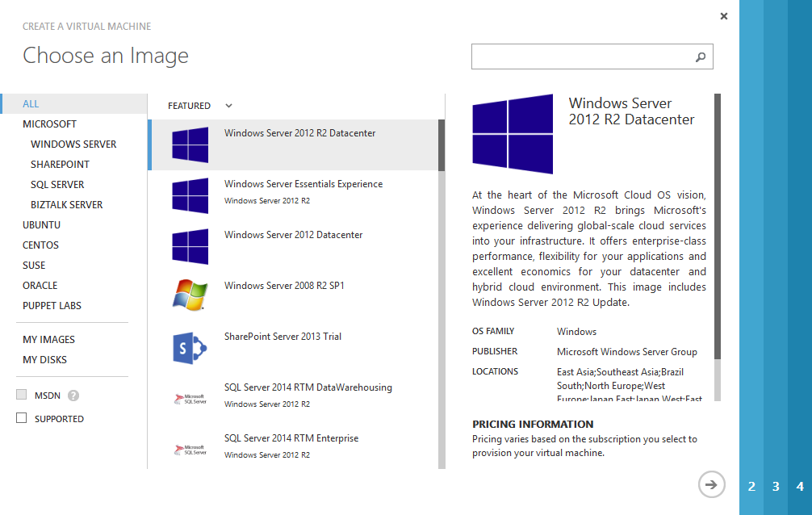Select the UBUNTU category

pyautogui.click(x=41, y=225)
